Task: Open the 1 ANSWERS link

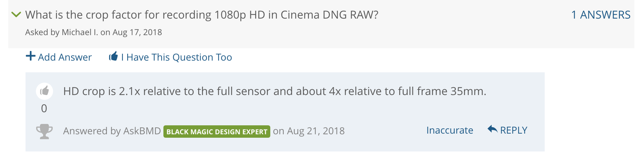Action: click(x=601, y=15)
